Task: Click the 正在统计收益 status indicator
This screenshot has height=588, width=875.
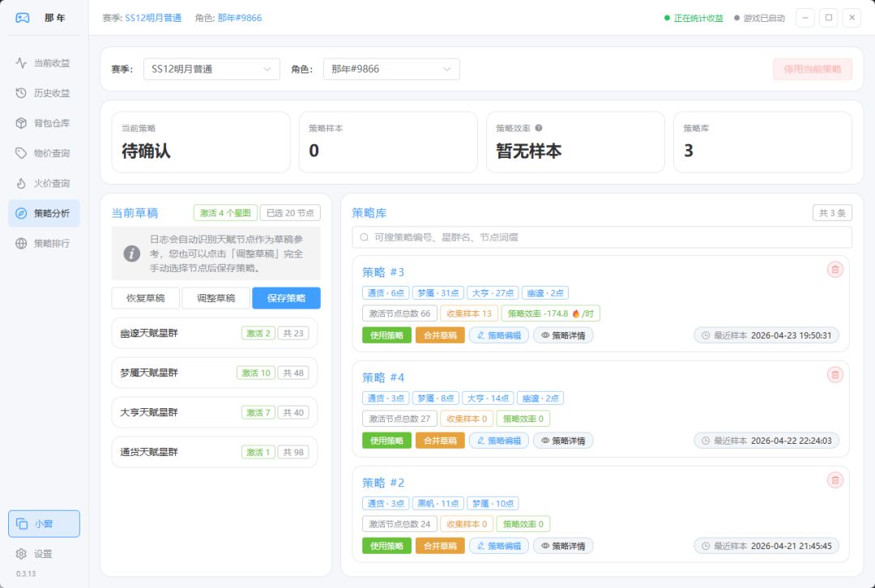Action: click(x=694, y=18)
